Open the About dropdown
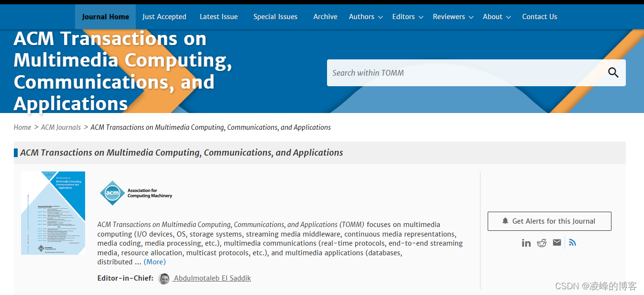The height and width of the screenshot is (295, 644). [x=492, y=16]
